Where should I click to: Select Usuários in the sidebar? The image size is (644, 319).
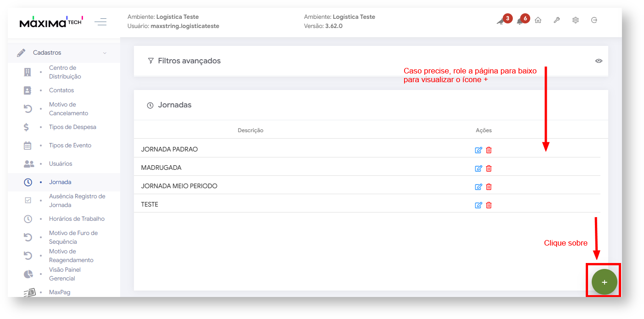[x=61, y=164]
